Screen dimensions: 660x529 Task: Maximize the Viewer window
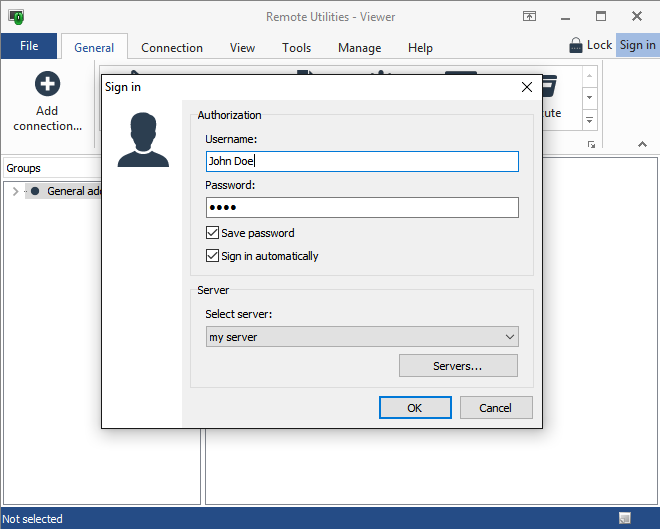[x=601, y=17]
